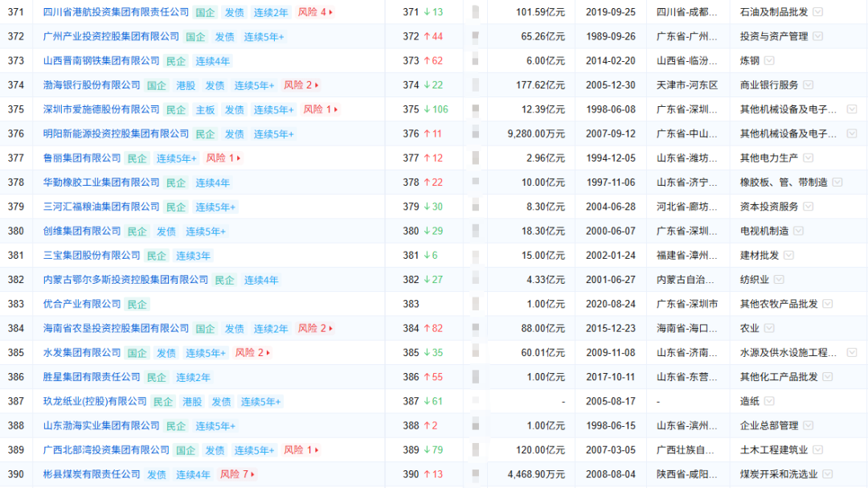Expand 风险 4 tag for 四川省港航投资集团

[x=316, y=12]
